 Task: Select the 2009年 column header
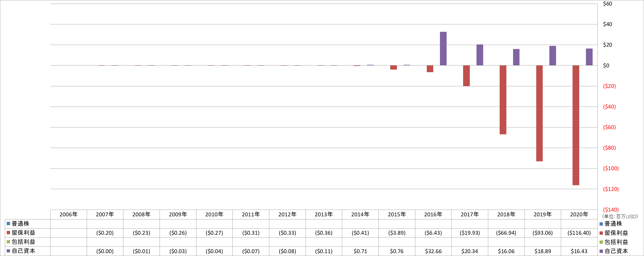click(178, 214)
